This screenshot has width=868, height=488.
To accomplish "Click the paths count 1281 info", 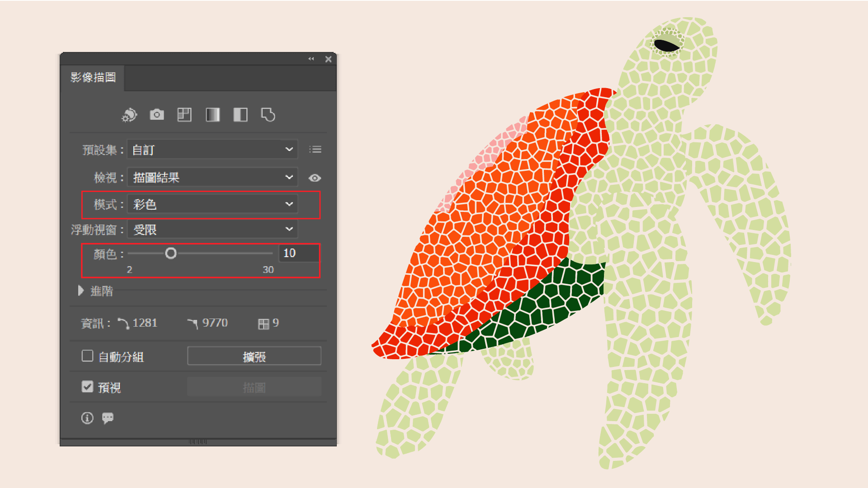I will click(x=138, y=323).
